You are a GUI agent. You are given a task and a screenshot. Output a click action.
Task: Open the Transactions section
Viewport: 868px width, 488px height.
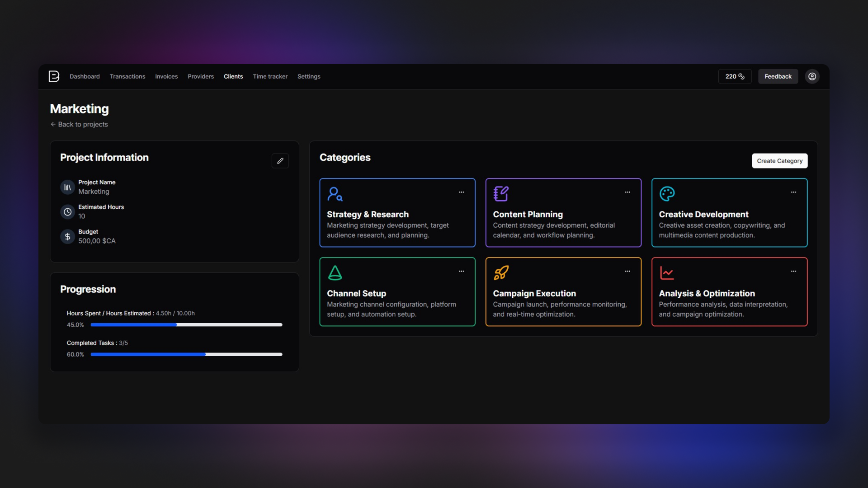coord(127,76)
